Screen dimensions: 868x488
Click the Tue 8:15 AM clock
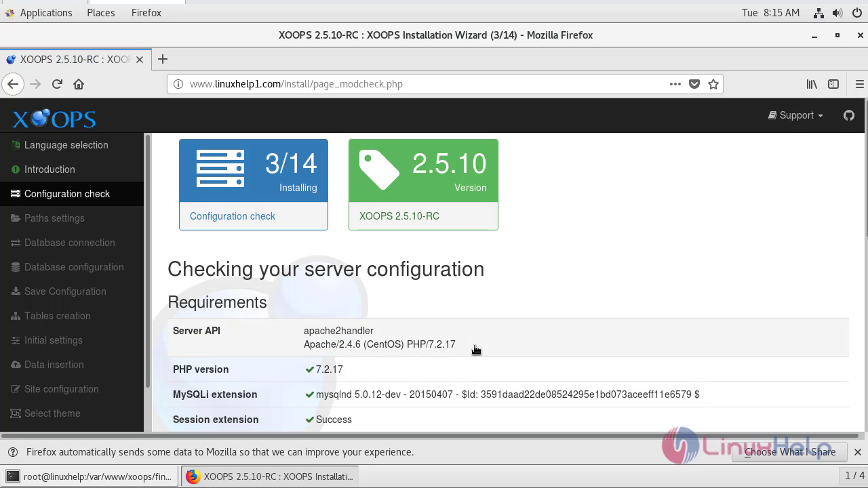tap(771, 13)
